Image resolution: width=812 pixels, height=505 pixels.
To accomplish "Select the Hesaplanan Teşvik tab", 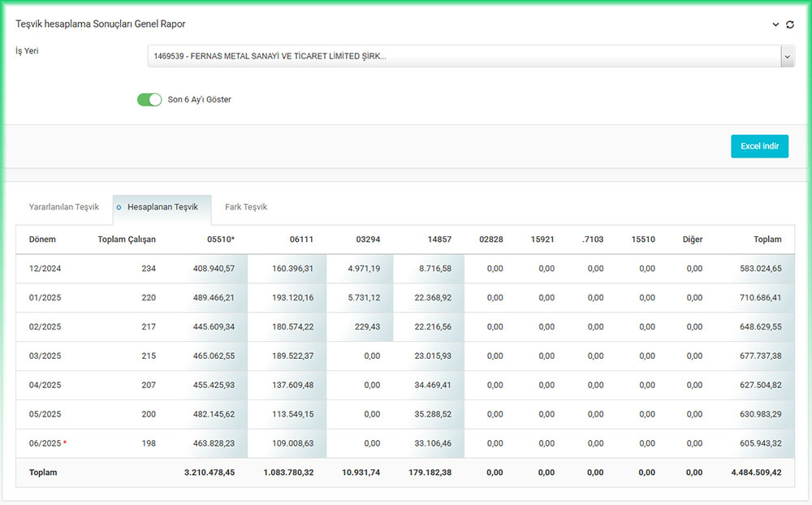I will tap(162, 208).
